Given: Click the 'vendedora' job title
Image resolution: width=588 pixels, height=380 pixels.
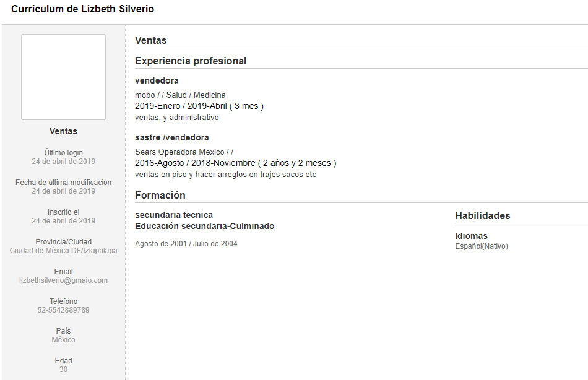Looking at the screenshot, I should [x=157, y=80].
